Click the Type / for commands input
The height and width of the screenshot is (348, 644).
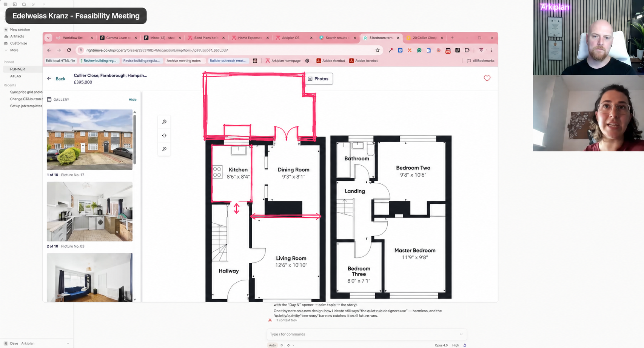point(367,334)
